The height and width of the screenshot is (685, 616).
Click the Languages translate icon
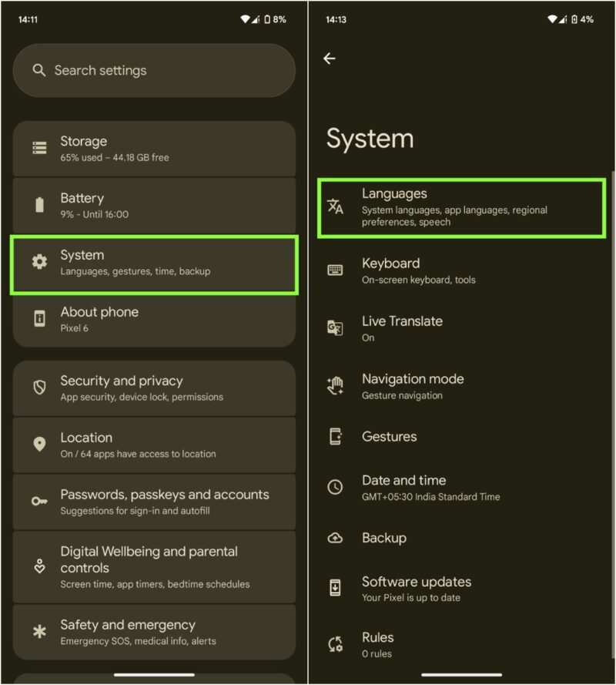pos(336,207)
